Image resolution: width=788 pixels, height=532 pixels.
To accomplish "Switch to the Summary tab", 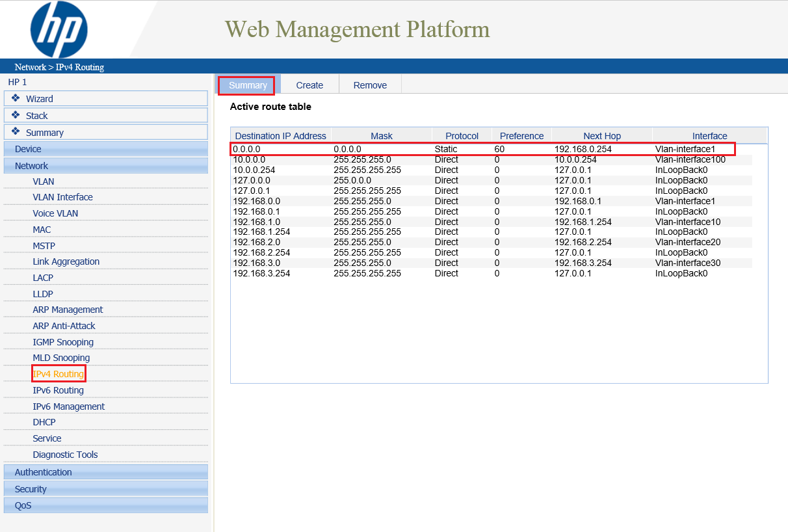I will click(248, 85).
